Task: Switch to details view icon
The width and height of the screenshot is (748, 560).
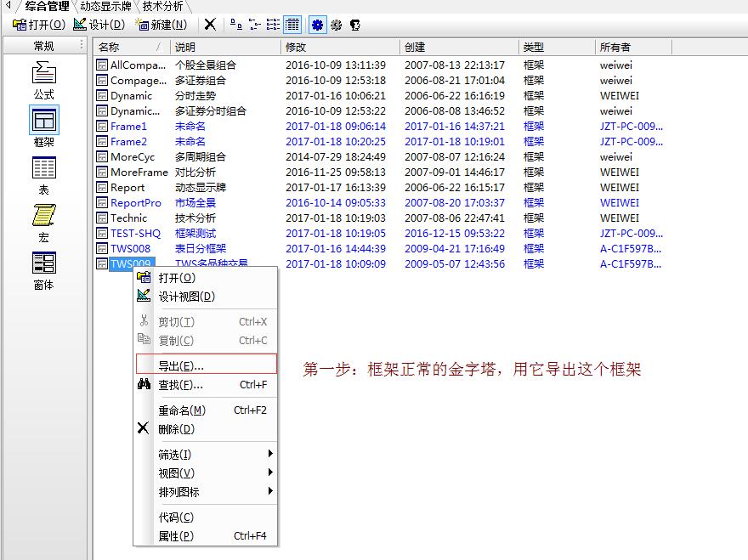Action: point(292,25)
